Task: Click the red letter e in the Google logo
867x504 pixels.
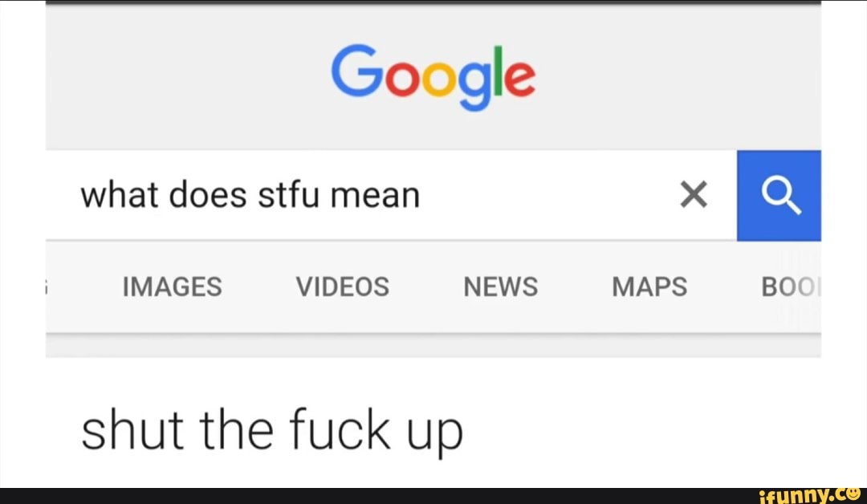Action: [519, 79]
